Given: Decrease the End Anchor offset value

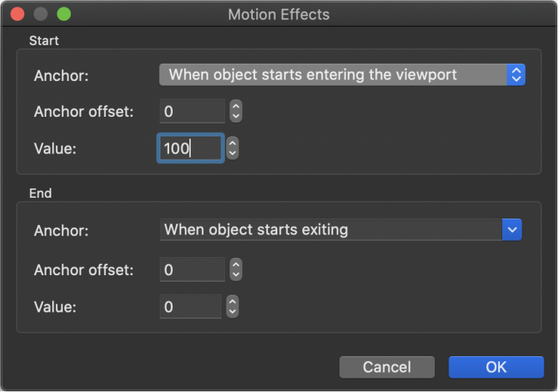Looking at the screenshot, I should click(236, 275).
